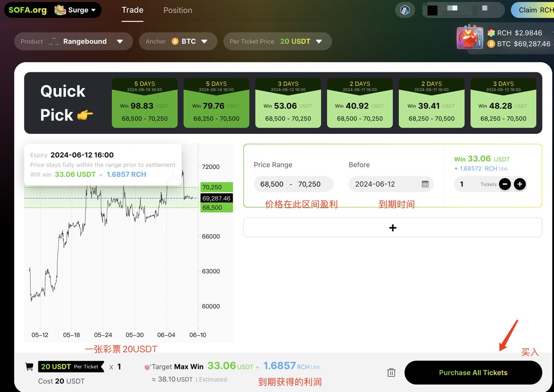
Task: Open the Product Rangebound dropdown
Action: [73, 42]
